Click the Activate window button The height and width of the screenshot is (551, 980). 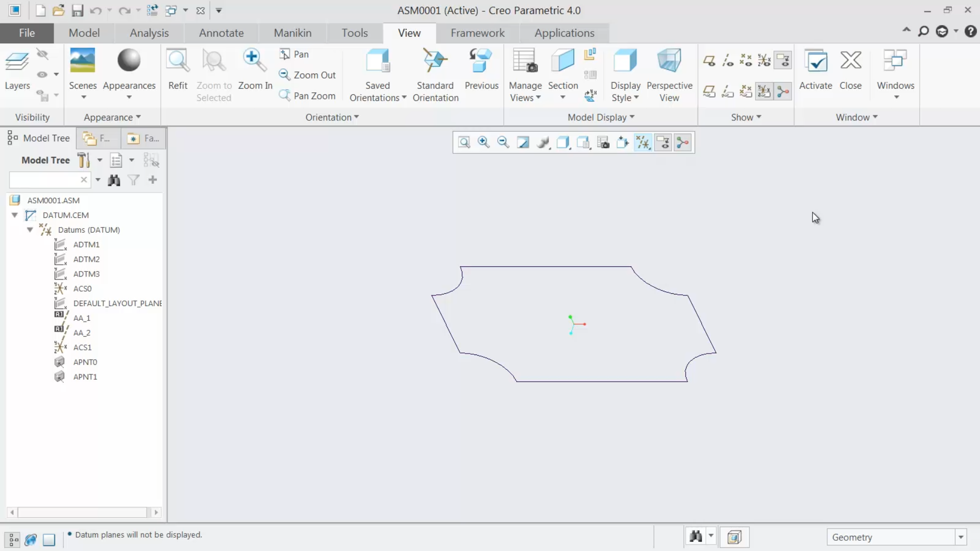click(815, 70)
